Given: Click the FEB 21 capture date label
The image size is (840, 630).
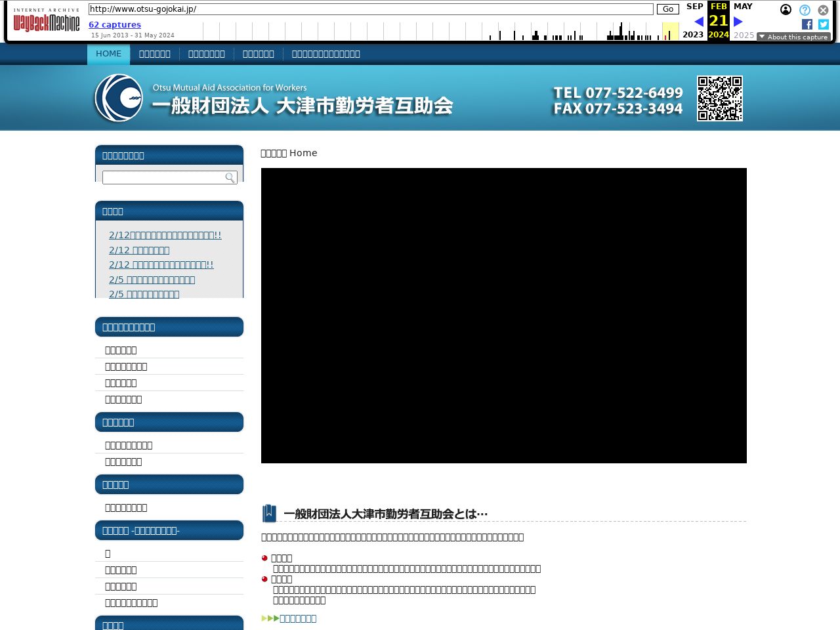Looking at the screenshot, I should click(719, 16).
